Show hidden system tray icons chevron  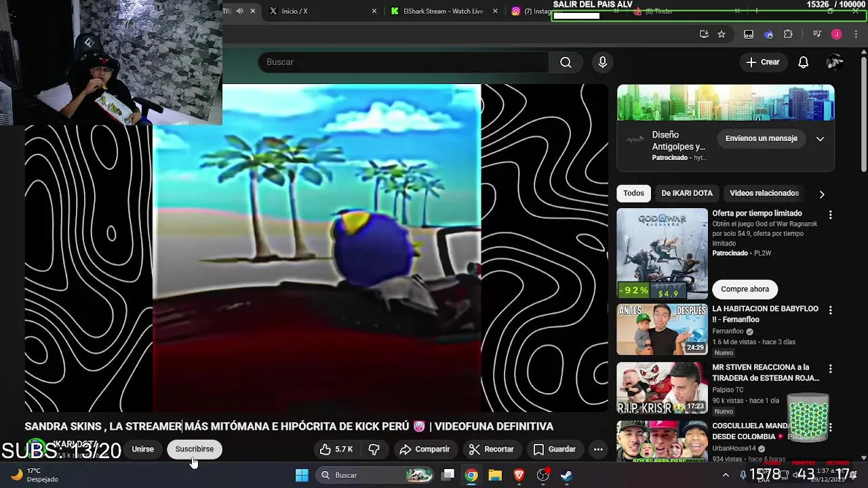(726, 475)
